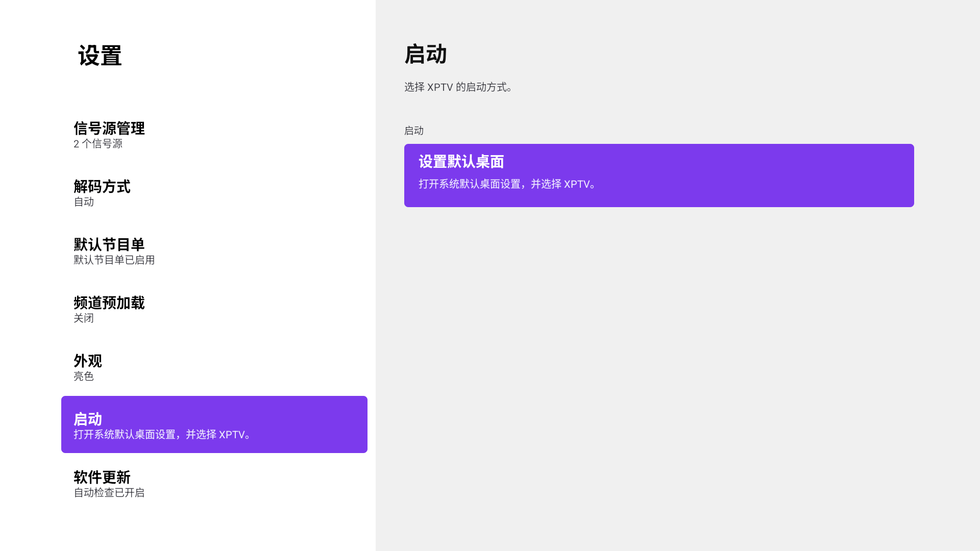Click the text 选择 XPTV 的启动方式。
Screen dimensions: 980x551
[458, 87]
